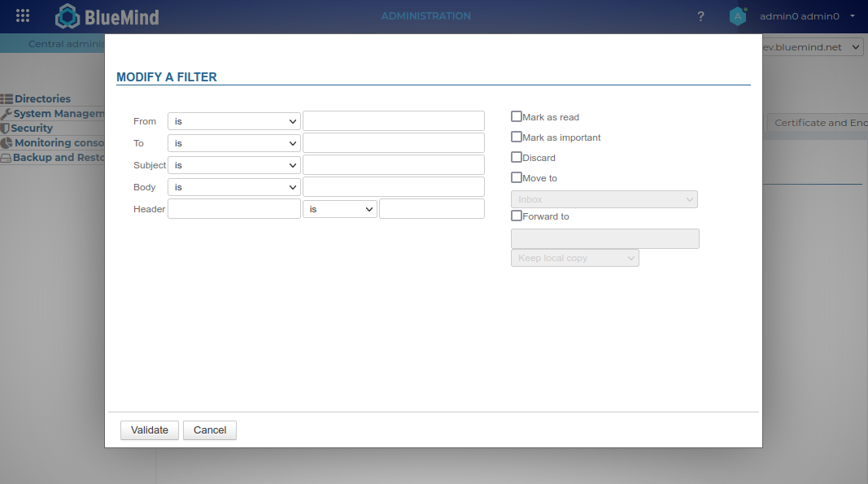This screenshot has width=868, height=484.
Task: Focus the From value text field
Action: pyautogui.click(x=394, y=121)
